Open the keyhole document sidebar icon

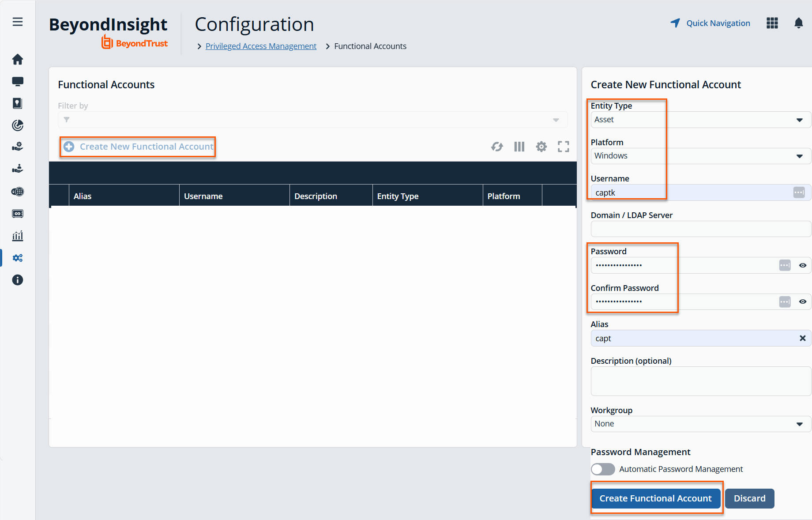pos(18,103)
